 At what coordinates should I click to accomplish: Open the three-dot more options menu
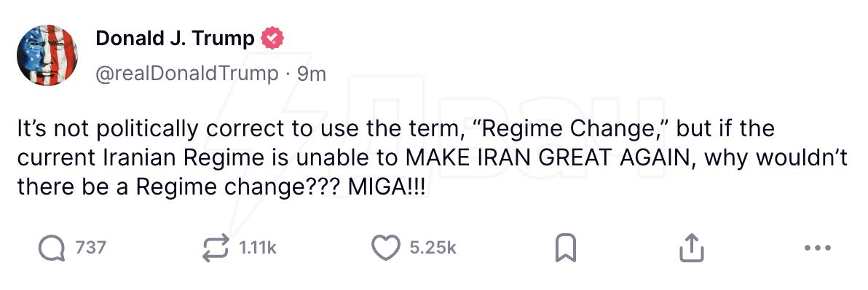[818, 248]
